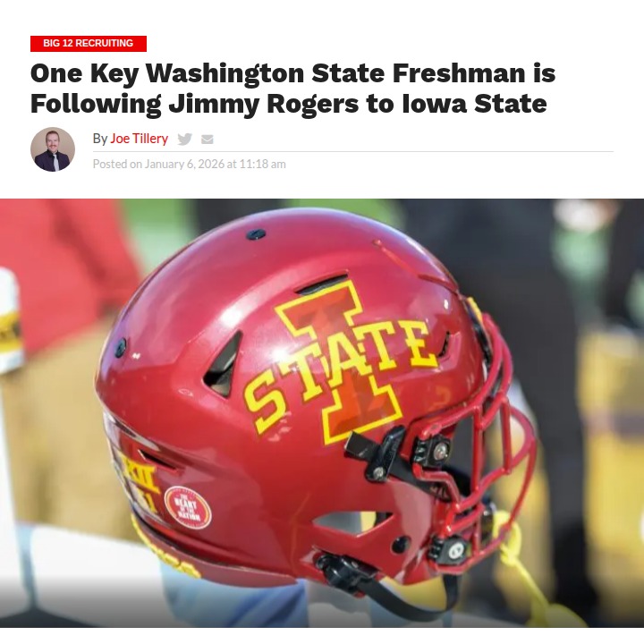Select the posted date January 6, 2026
This screenshot has width=644, height=644.
(184, 165)
